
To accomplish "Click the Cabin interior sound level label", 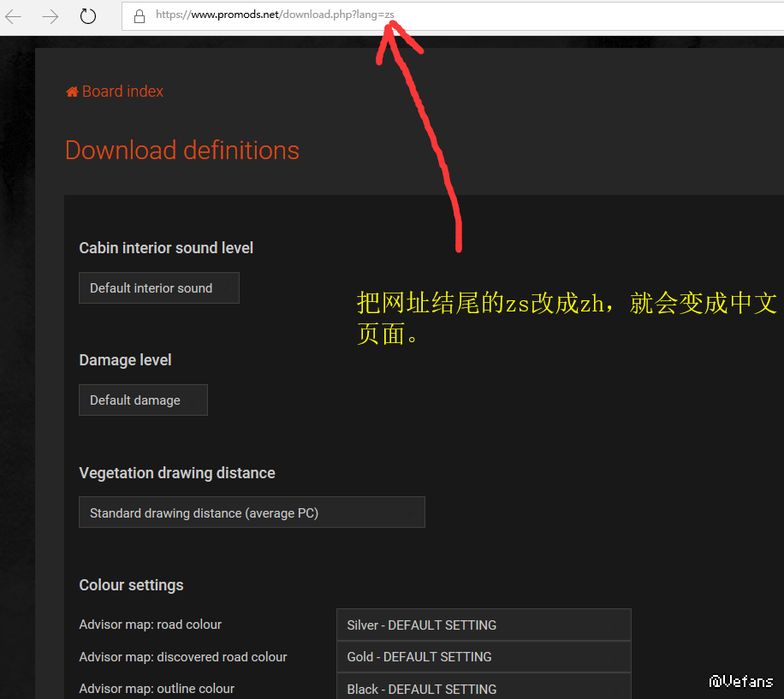I will coord(166,248).
